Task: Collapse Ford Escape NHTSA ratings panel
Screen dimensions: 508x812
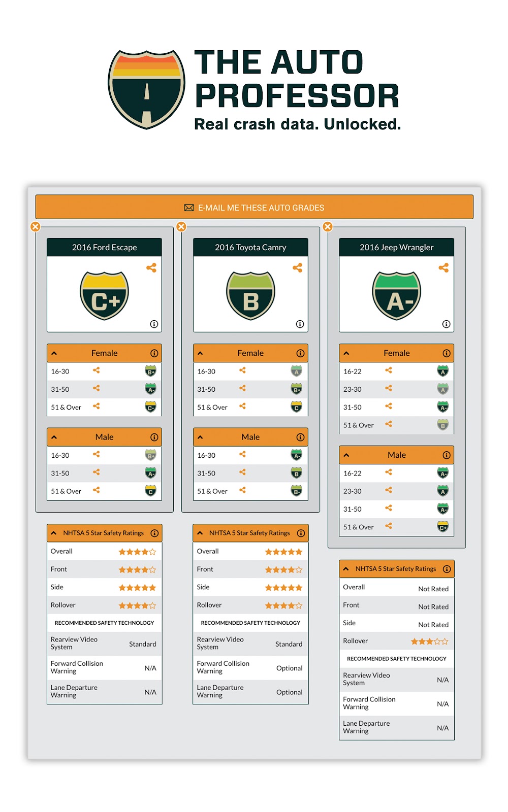Action: (54, 533)
